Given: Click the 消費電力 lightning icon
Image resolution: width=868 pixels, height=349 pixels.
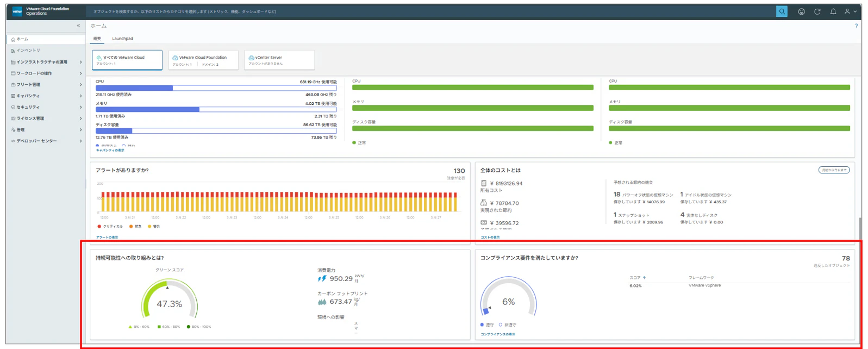Looking at the screenshot, I should click(x=322, y=278).
